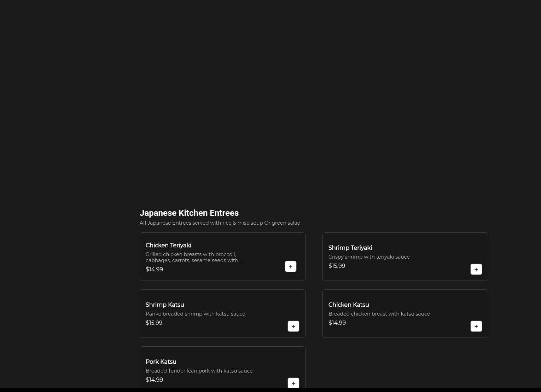Viewport: 541px width, 392px height.
Task: Open the Pork Katsu item title
Action: [x=161, y=362]
